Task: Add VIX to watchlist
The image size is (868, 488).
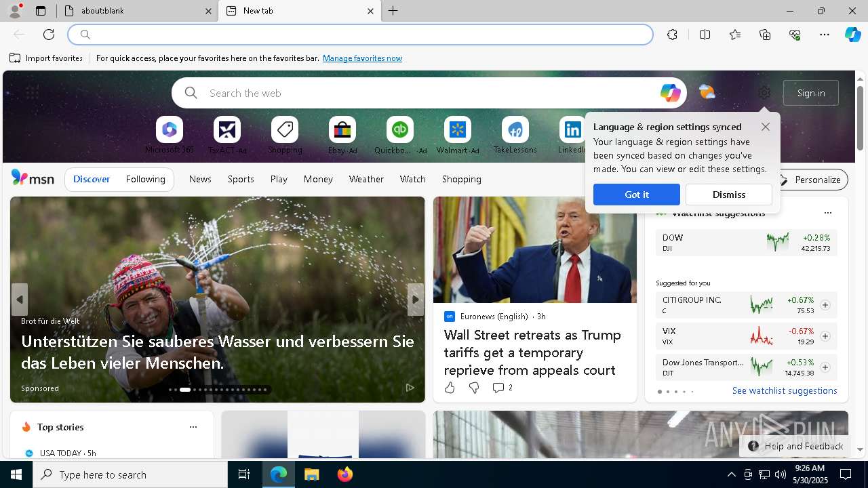Action: [x=825, y=336]
